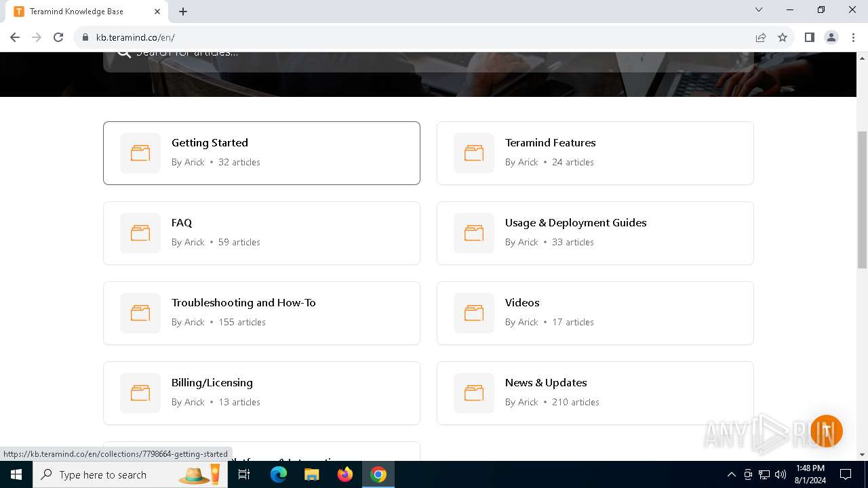This screenshot has width=868, height=488.
Task: Open Task View on the taskbar
Action: coord(244,474)
